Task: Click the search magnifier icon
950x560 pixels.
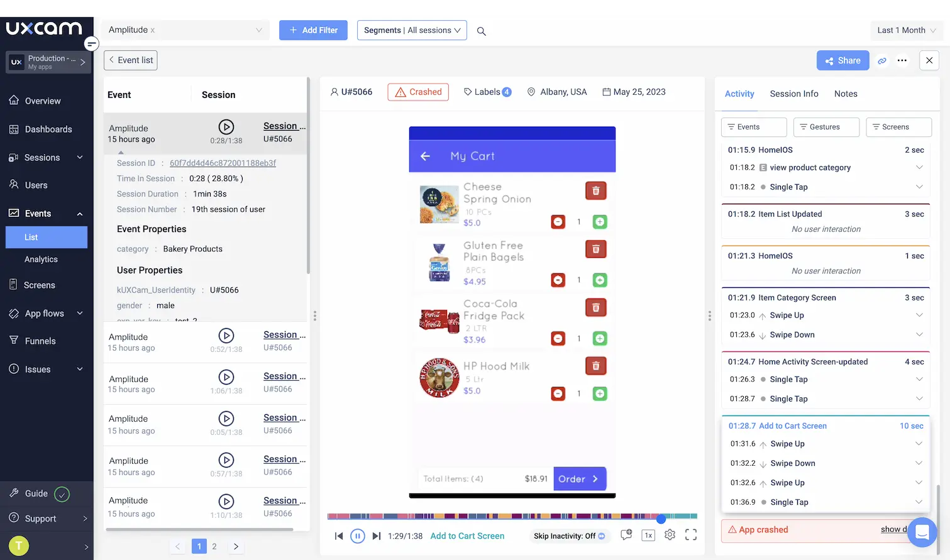Action: click(x=482, y=31)
